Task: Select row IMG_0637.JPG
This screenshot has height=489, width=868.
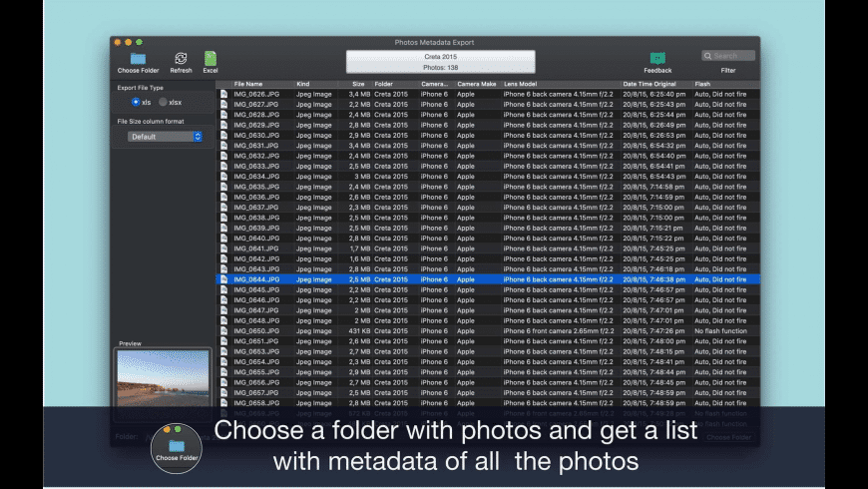Action: point(488,208)
